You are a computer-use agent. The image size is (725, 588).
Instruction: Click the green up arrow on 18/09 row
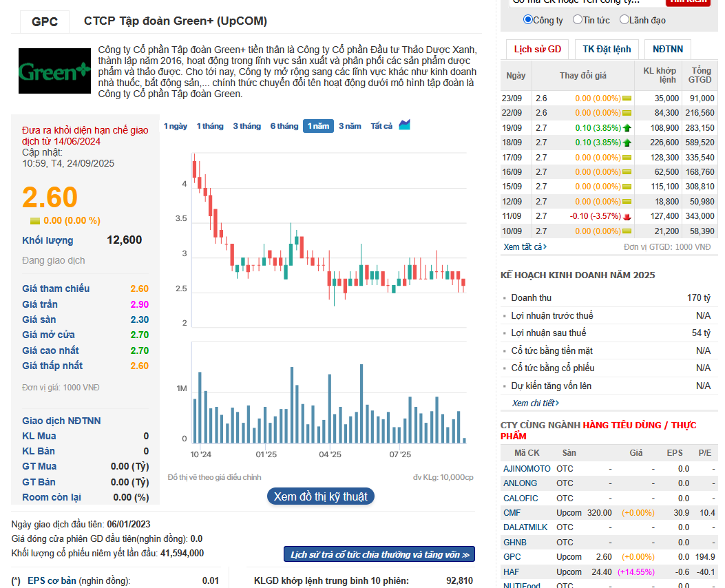coord(627,143)
